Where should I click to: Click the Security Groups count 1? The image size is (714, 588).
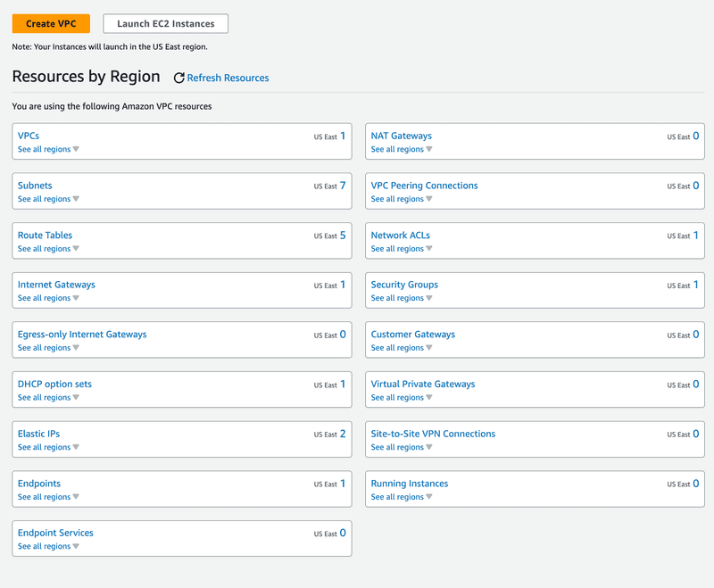point(696,285)
